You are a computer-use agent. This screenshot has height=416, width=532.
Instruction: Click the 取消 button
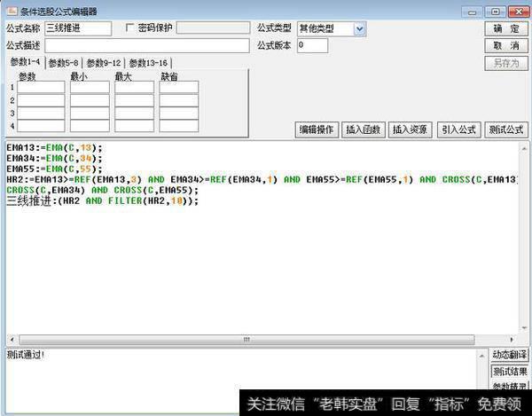pos(506,45)
